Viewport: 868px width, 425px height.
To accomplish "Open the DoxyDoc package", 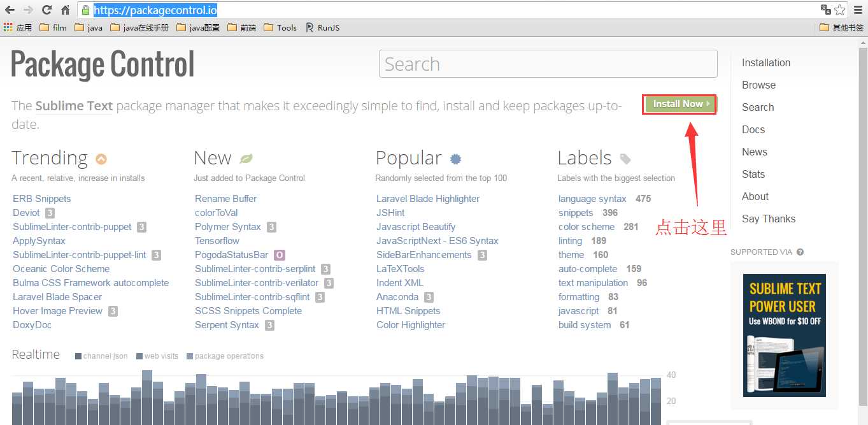I will (x=32, y=325).
